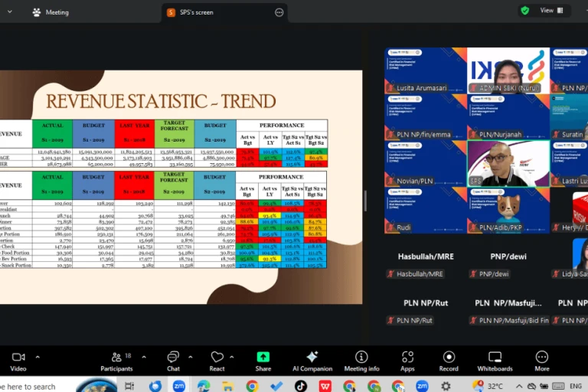Show Meeting info

pyautogui.click(x=361, y=361)
